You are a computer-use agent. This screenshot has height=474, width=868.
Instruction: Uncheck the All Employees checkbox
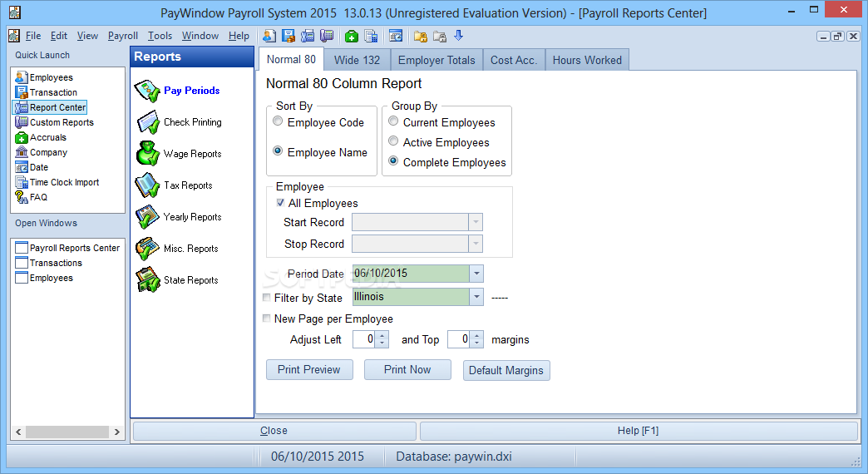[x=281, y=203]
